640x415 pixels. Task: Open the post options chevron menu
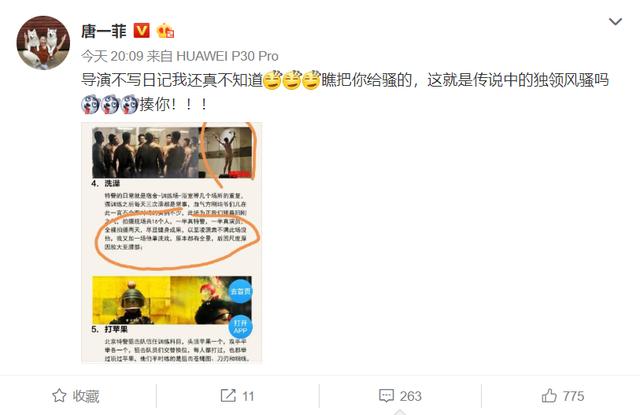click(x=615, y=22)
